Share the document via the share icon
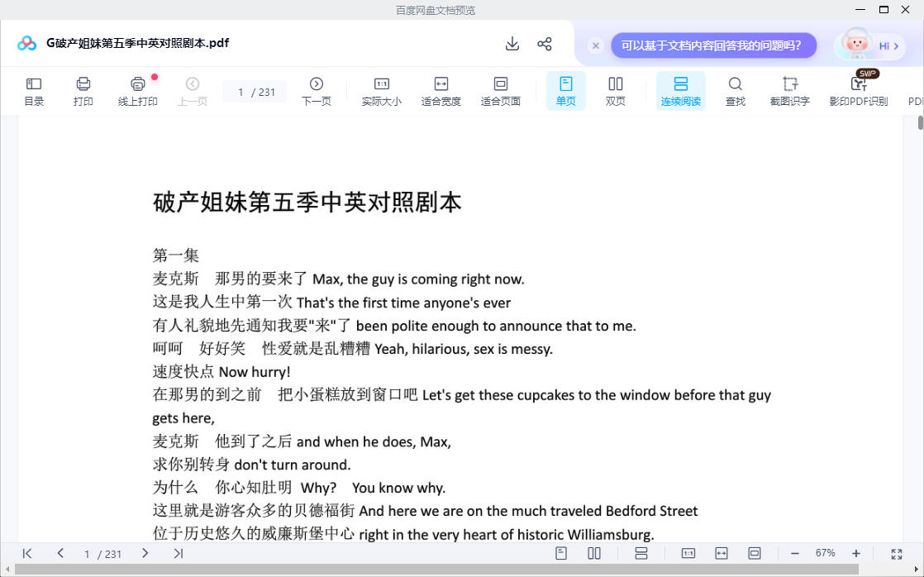Viewport: 924px width, 577px height. point(545,42)
